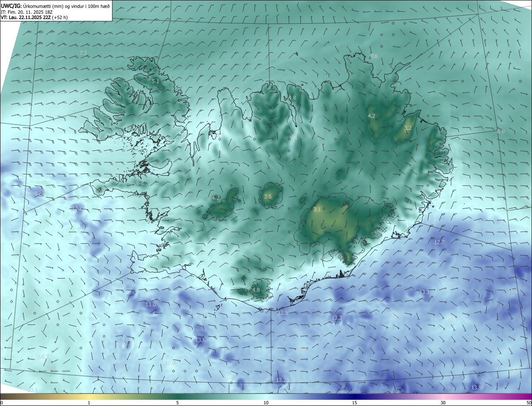Screen dimensions: 532x406
Task: Click the map value 3.2
Action: tap(408, 128)
